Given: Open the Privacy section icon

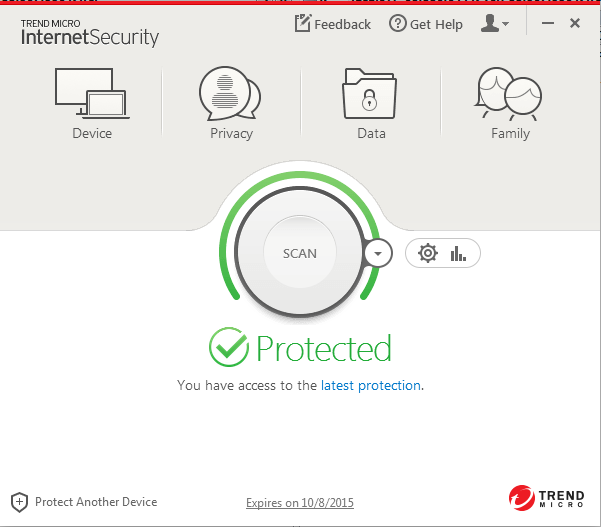Looking at the screenshot, I should pyautogui.click(x=230, y=94).
